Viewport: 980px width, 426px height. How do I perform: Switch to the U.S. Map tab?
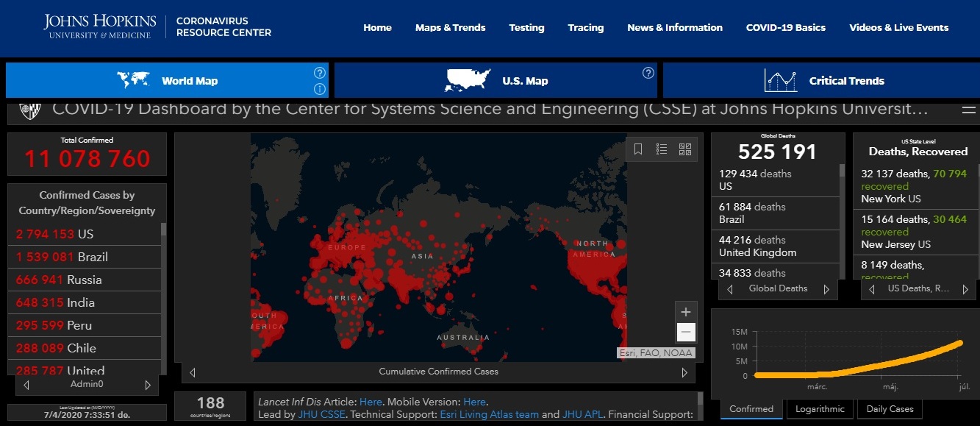click(x=496, y=80)
